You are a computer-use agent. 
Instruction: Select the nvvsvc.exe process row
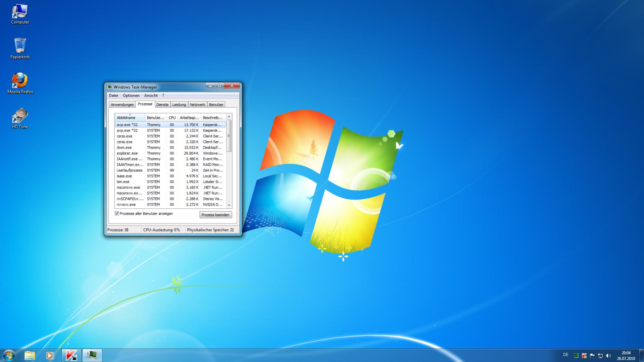(x=170, y=205)
